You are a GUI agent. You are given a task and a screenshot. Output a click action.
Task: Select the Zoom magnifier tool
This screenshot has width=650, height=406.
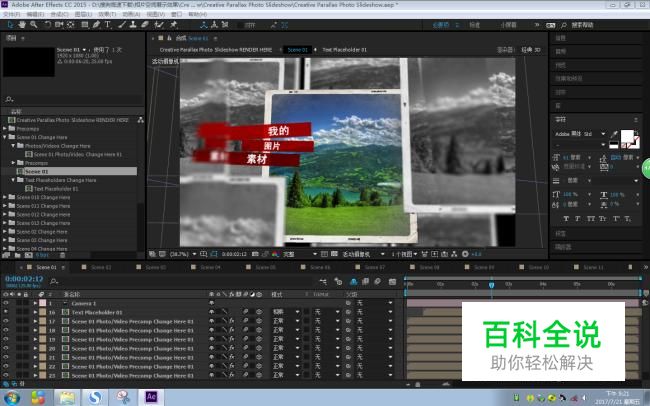(x=34, y=25)
